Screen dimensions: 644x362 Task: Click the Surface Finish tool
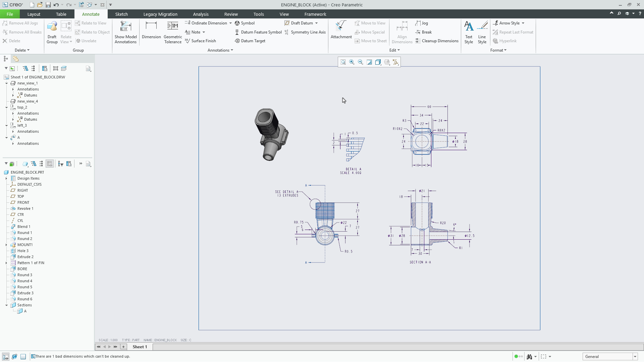pos(200,41)
